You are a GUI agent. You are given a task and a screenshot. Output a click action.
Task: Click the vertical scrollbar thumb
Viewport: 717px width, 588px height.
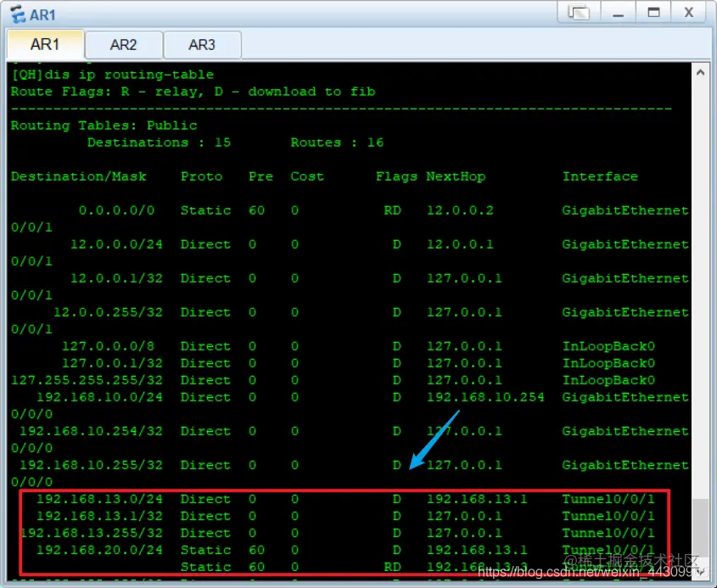[700, 527]
